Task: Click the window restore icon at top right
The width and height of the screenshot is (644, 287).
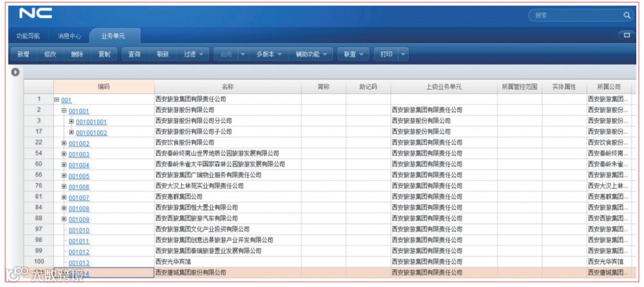Action: (x=627, y=35)
